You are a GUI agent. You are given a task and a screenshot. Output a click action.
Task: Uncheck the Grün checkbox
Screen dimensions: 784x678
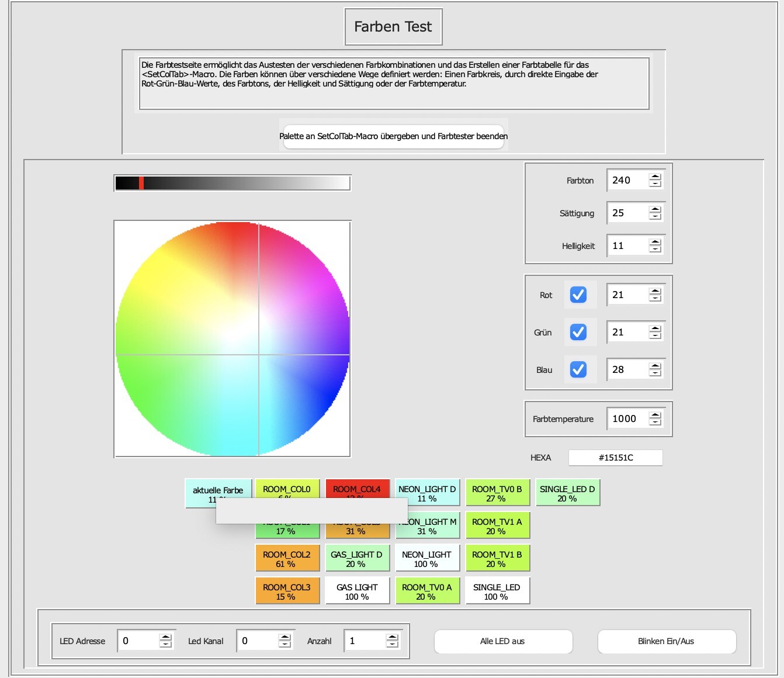578,332
